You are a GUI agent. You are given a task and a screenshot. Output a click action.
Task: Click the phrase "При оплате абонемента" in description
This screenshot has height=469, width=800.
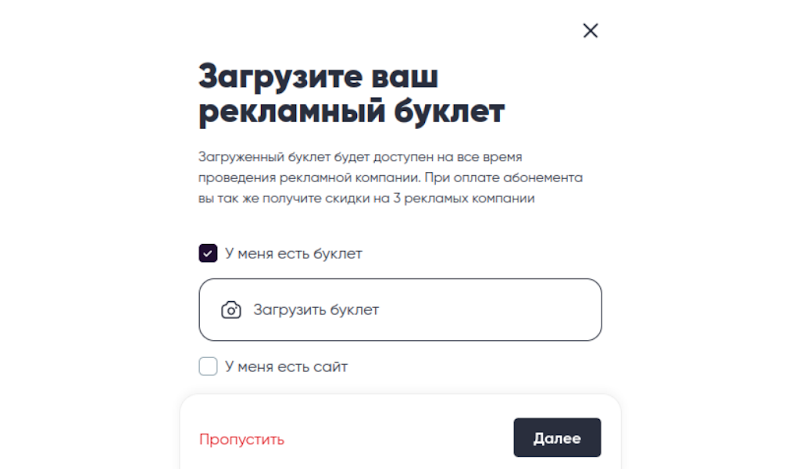[504, 178]
